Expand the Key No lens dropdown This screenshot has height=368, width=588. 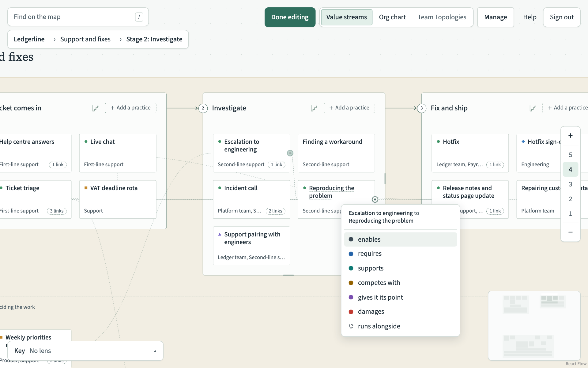[85, 351]
